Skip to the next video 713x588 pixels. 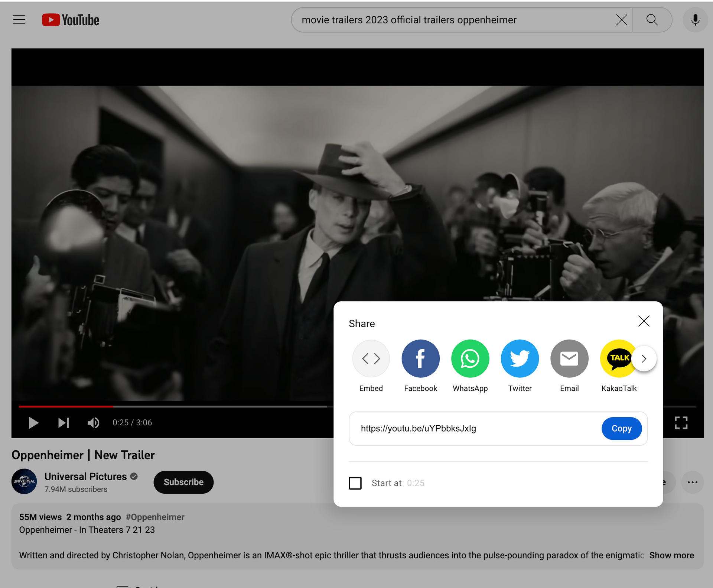click(64, 422)
